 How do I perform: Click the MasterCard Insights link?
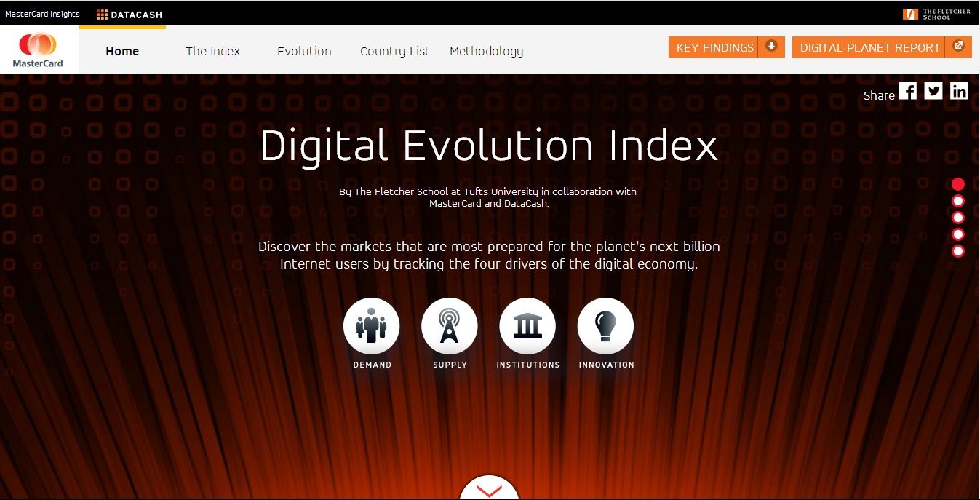[43, 15]
